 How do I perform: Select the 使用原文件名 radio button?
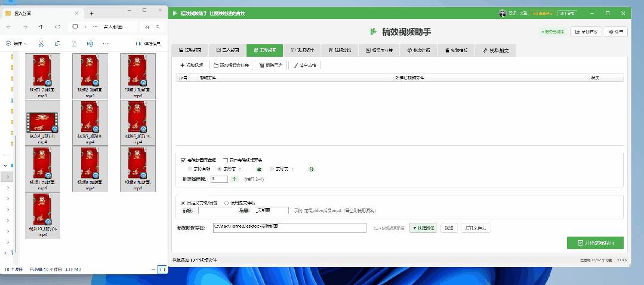[227, 203]
